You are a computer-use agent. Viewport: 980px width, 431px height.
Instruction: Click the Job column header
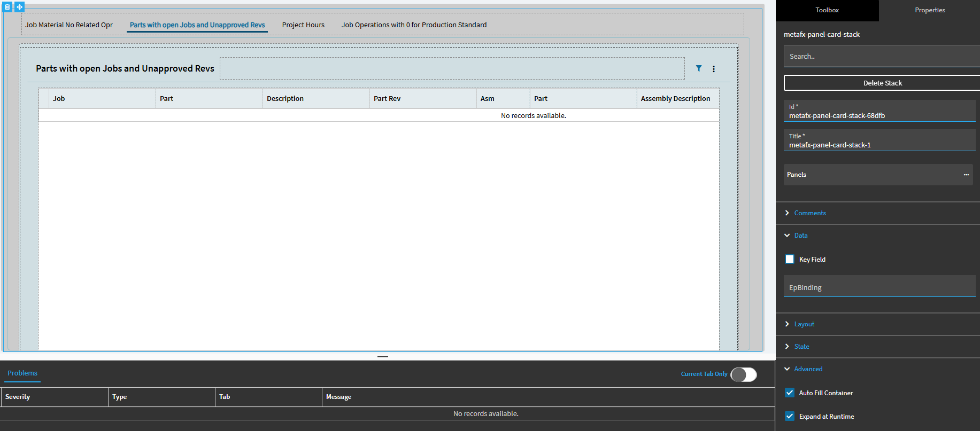pyautogui.click(x=102, y=98)
